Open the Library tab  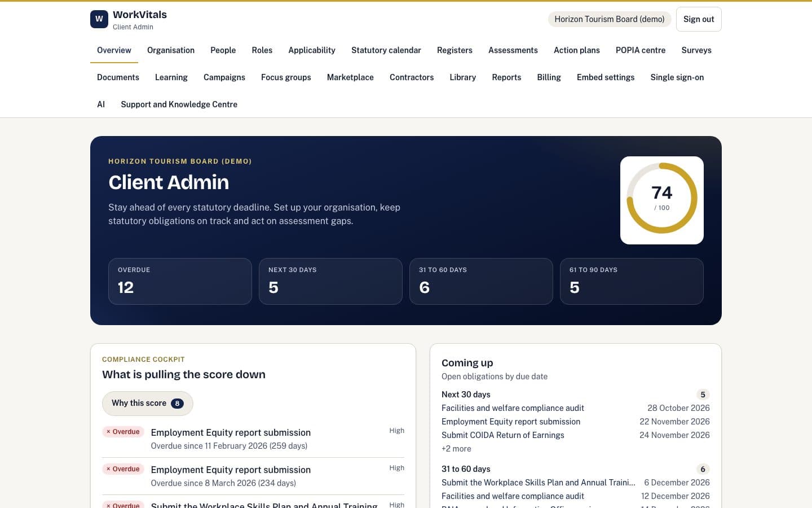(463, 77)
